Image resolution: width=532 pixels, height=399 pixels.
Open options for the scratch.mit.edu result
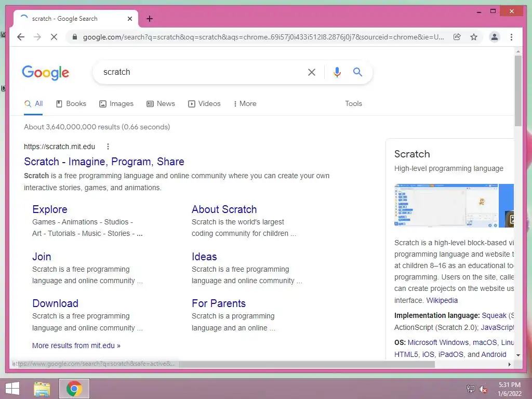pyautogui.click(x=108, y=147)
